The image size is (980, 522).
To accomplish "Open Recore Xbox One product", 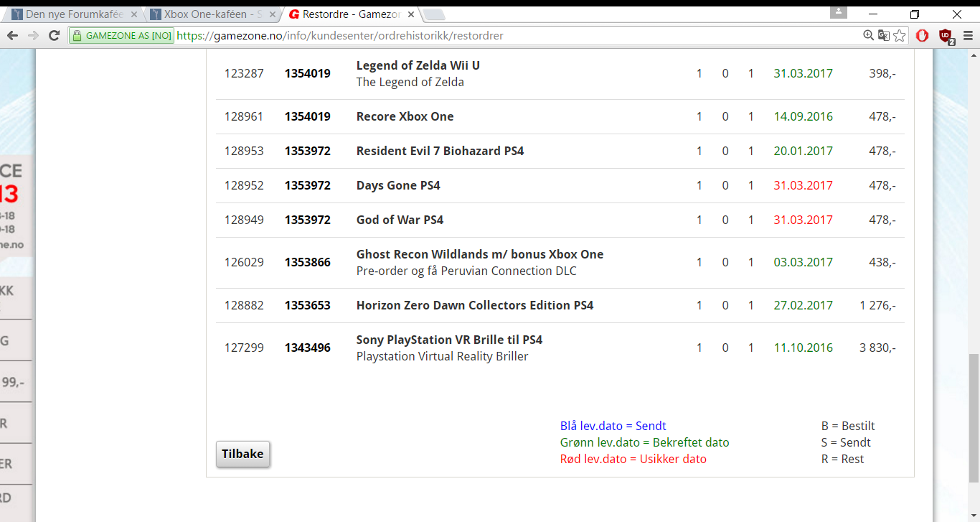I will pyautogui.click(x=405, y=116).
